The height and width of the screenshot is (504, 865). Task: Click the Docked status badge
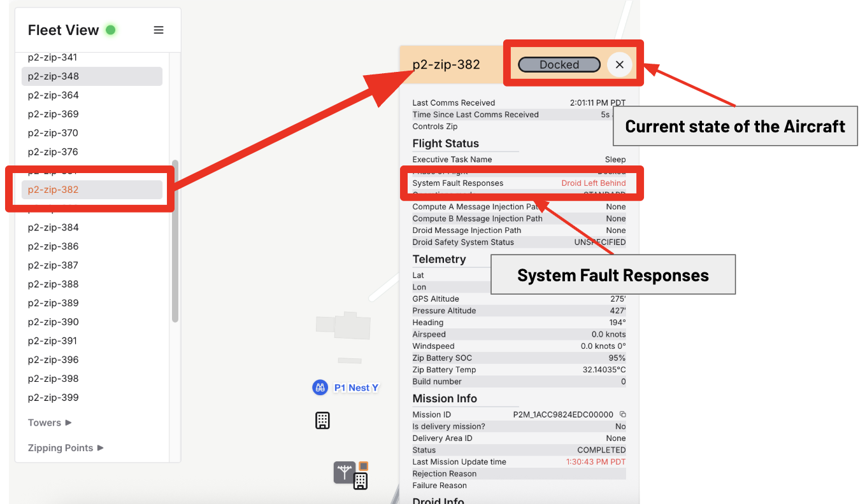click(x=559, y=64)
